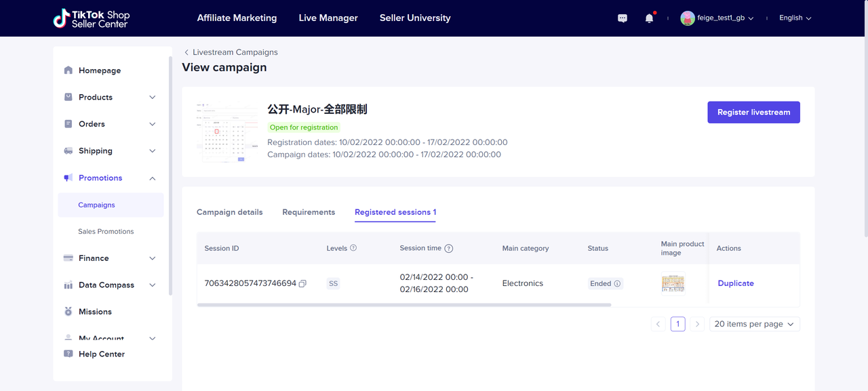Click the TikTok Shop Seller Center logo

92,18
